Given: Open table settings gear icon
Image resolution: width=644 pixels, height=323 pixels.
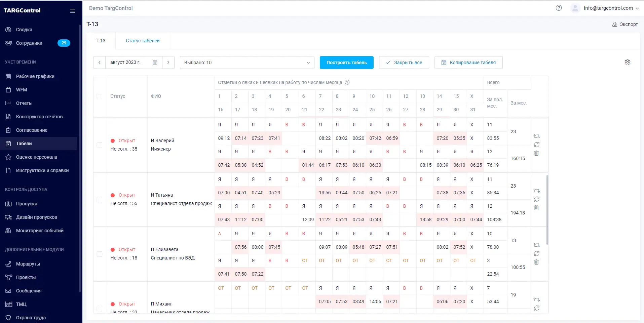Looking at the screenshot, I should coord(628,62).
